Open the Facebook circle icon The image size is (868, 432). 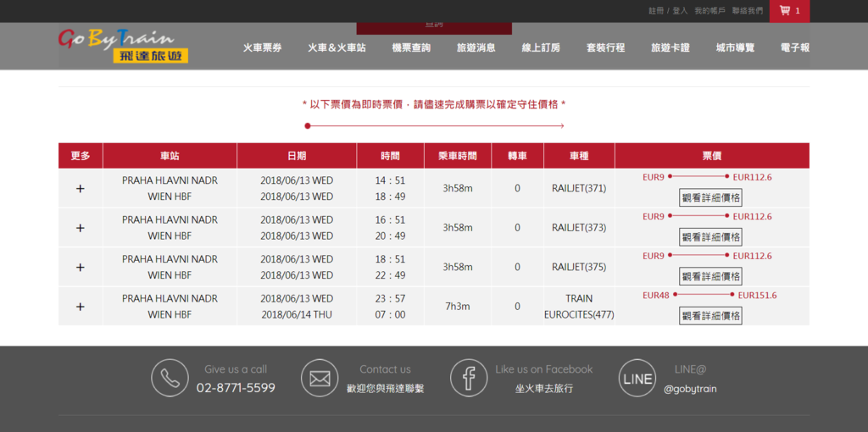(468, 378)
